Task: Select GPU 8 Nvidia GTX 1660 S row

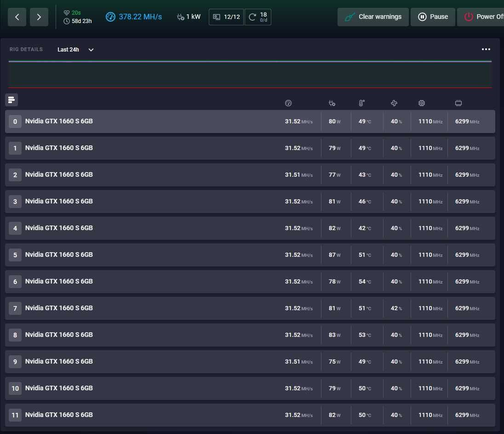Action: click(x=250, y=335)
